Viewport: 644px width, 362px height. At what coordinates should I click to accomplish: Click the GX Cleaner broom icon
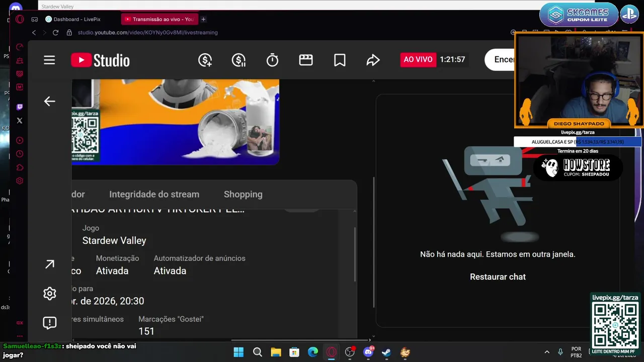[20, 60]
